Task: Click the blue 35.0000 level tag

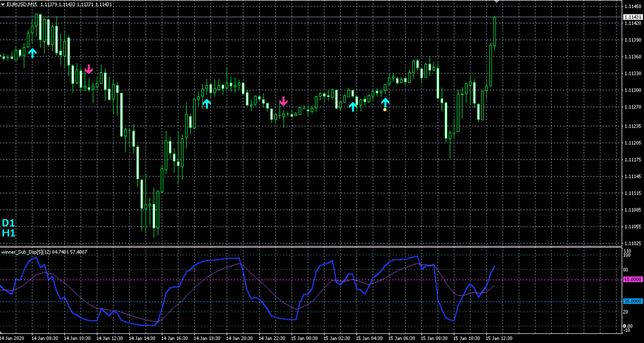Action: (632, 302)
